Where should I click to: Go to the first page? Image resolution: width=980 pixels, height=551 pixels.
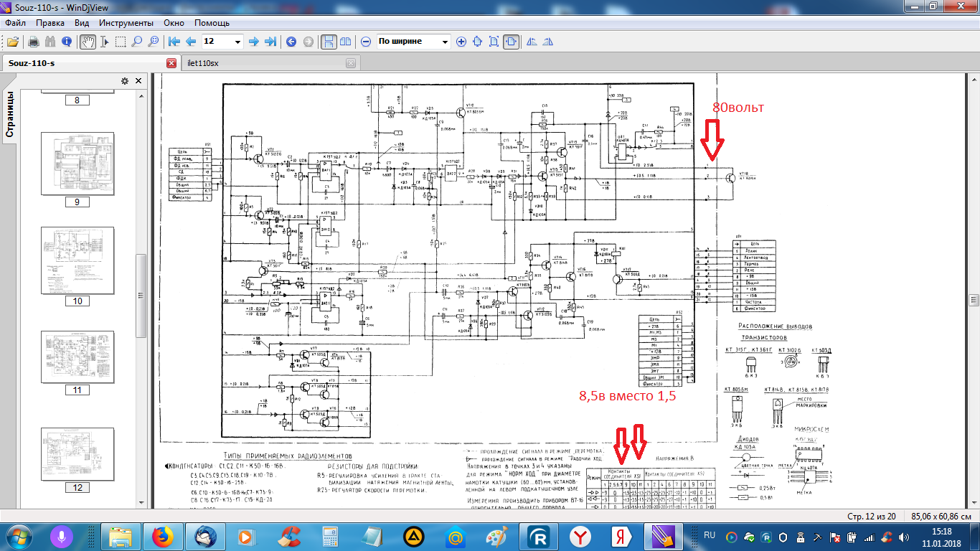click(x=174, y=42)
